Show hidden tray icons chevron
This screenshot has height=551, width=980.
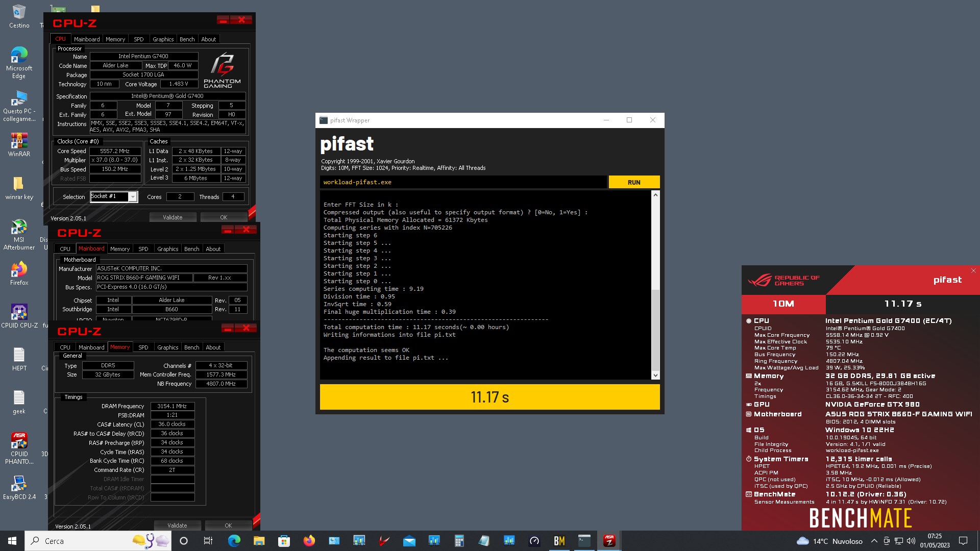tap(874, 541)
